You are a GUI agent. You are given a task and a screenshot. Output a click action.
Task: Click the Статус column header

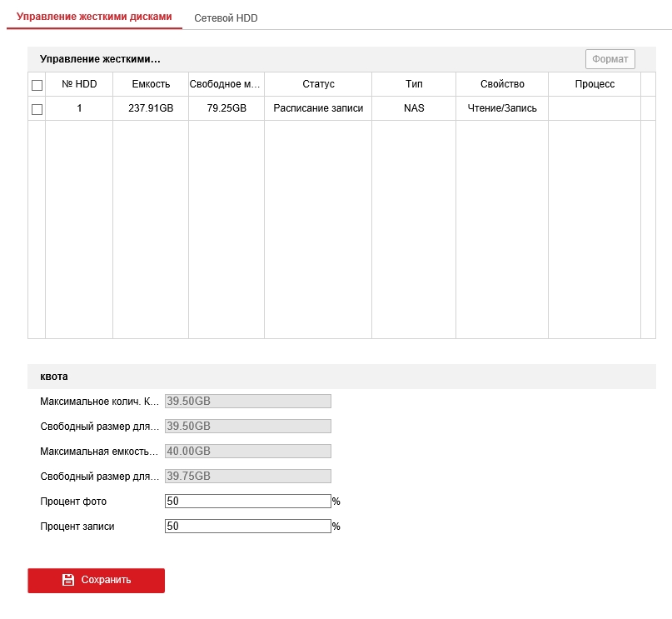click(x=318, y=84)
